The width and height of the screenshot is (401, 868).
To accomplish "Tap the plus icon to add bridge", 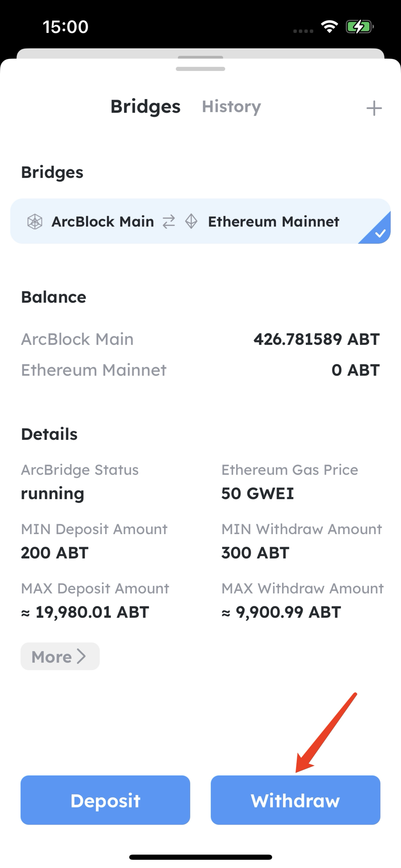I will click(x=374, y=108).
